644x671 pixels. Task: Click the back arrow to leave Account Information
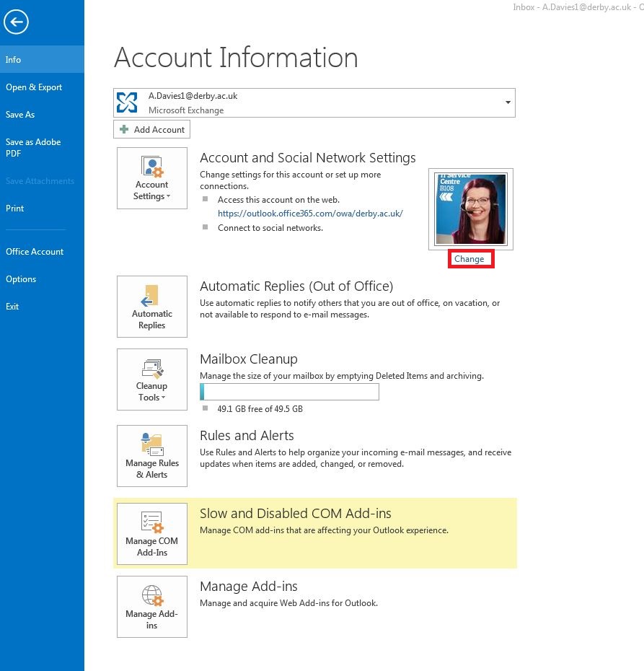click(x=16, y=22)
